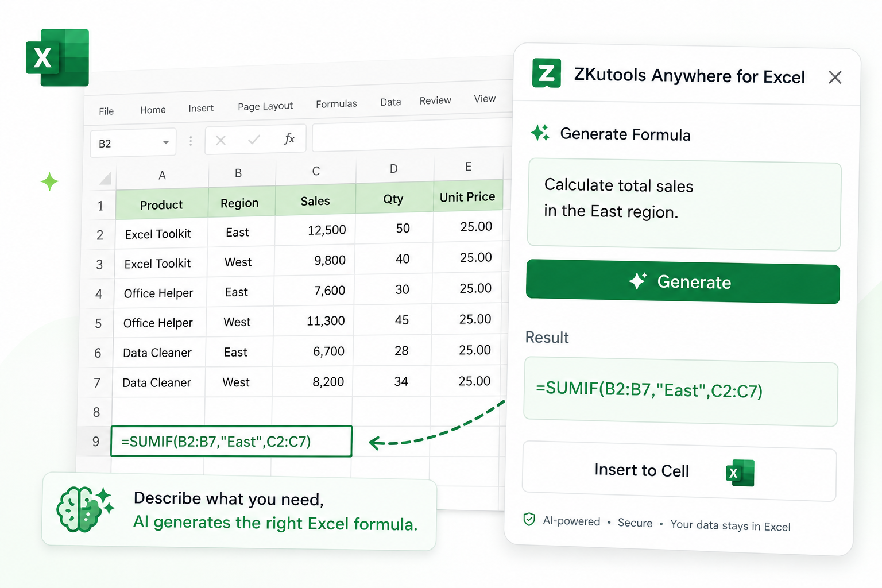
Task: Select column C header
Action: 316,171
